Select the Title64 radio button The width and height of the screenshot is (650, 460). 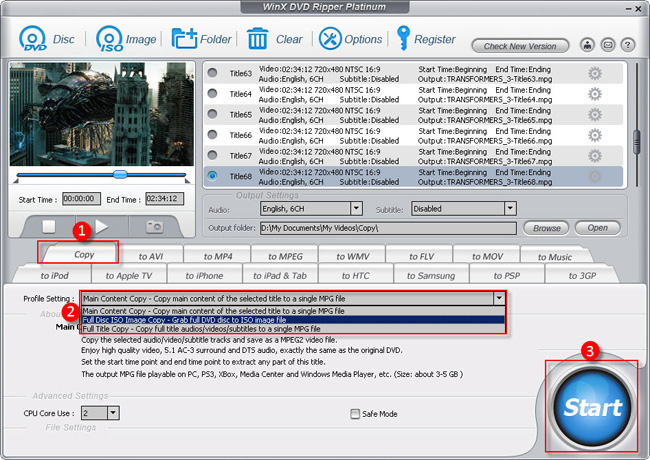pos(212,93)
